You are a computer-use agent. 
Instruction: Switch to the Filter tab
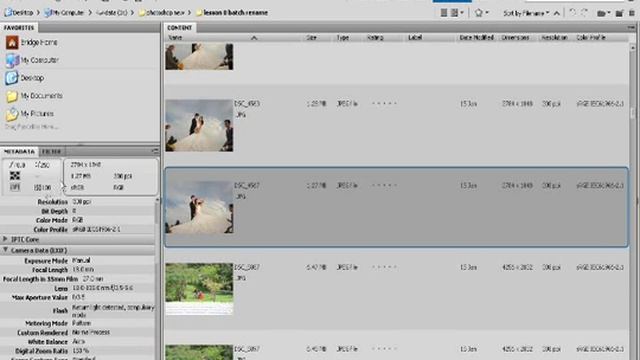coord(51,151)
